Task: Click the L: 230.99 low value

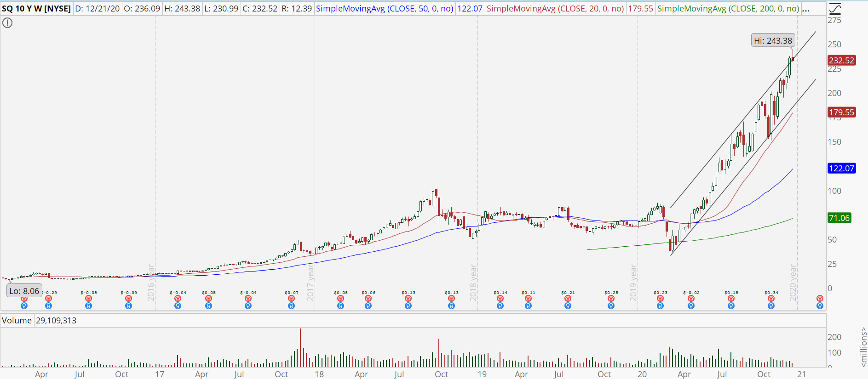Action: pos(221,9)
